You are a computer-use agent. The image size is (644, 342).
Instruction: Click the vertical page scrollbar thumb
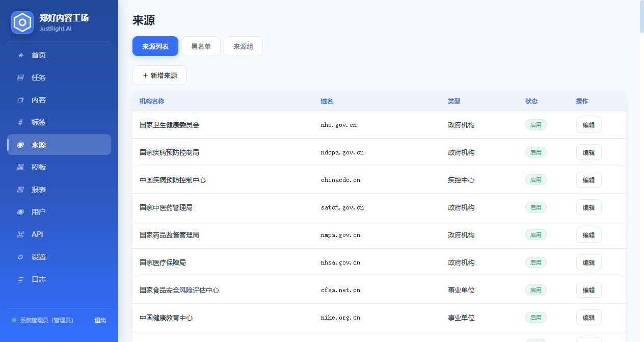pyautogui.click(x=641, y=17)
